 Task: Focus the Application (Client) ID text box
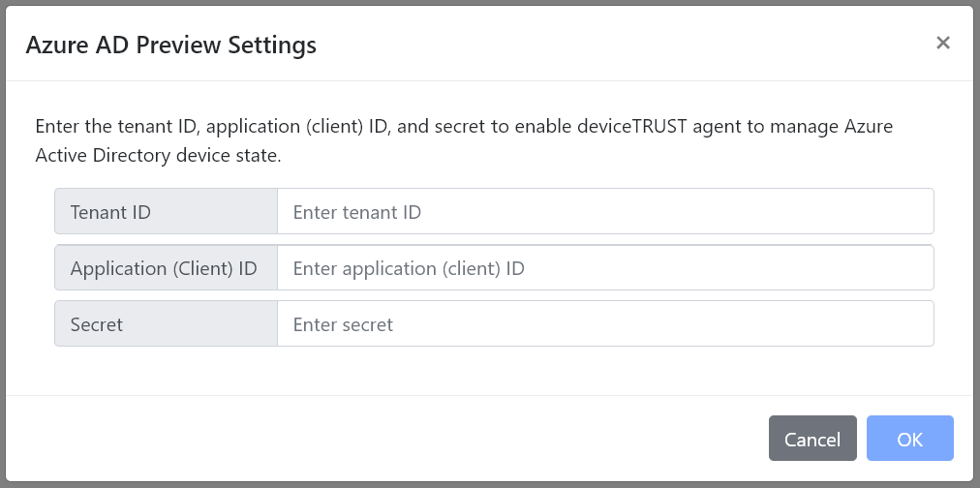point(604,268)
